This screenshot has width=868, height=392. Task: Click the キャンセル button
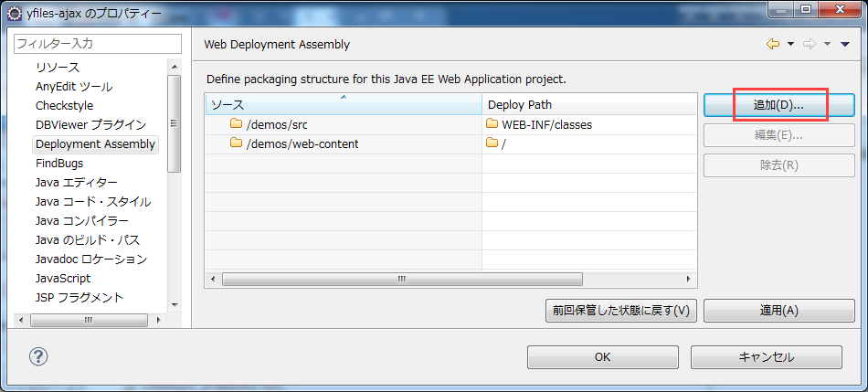click(766, 357)
